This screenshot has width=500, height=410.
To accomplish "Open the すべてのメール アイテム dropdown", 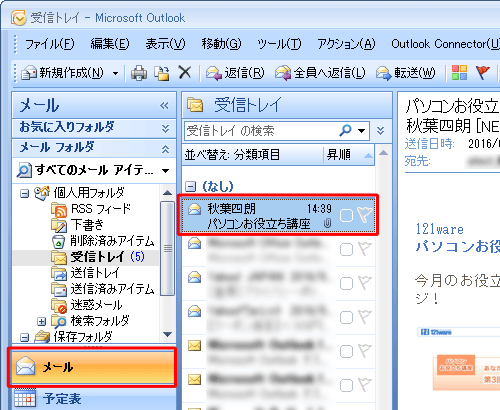I will pyautogui.click(x=165, y=171).
